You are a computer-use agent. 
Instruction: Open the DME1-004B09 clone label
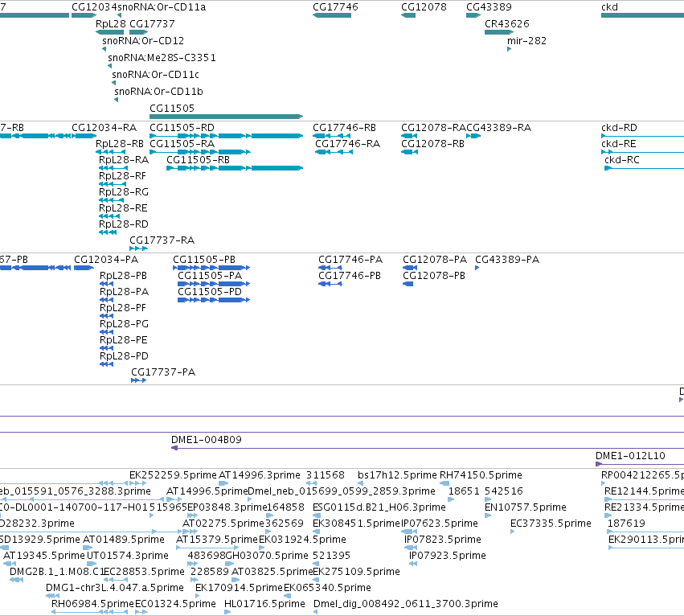point(207,440)
